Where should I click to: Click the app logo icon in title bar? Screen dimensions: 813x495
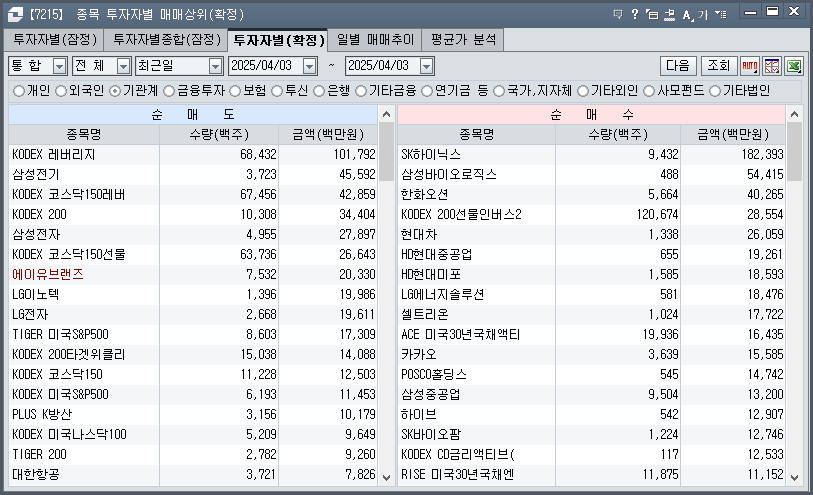pos(15,15)
